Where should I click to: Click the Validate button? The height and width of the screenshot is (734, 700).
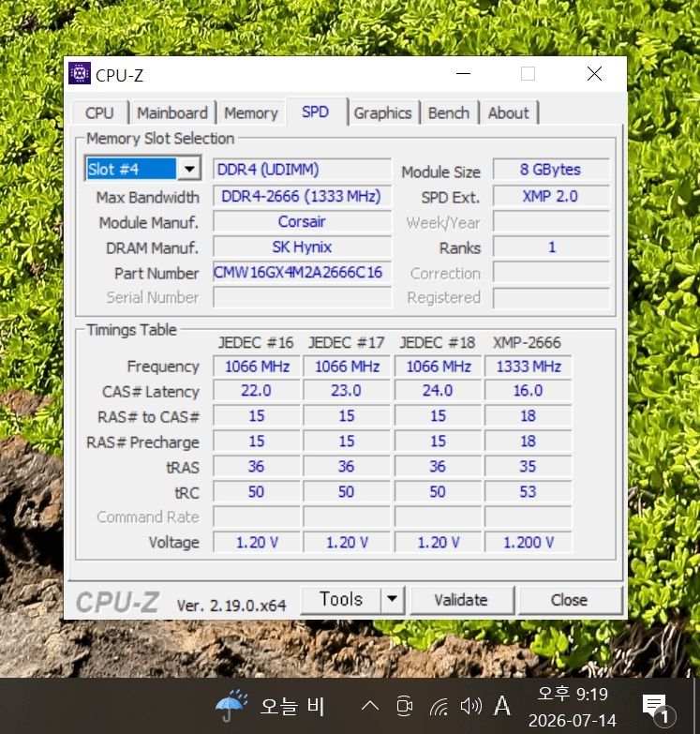461,600
